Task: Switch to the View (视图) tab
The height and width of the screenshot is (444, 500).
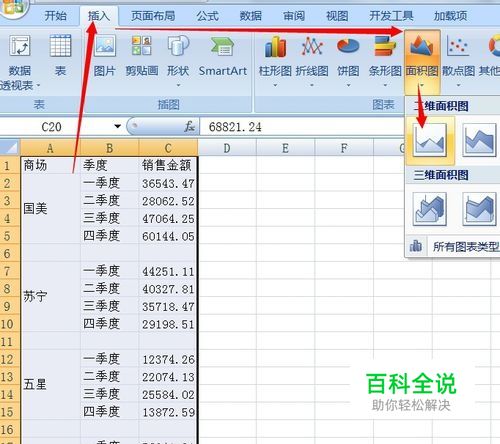Action: point(337,16)
